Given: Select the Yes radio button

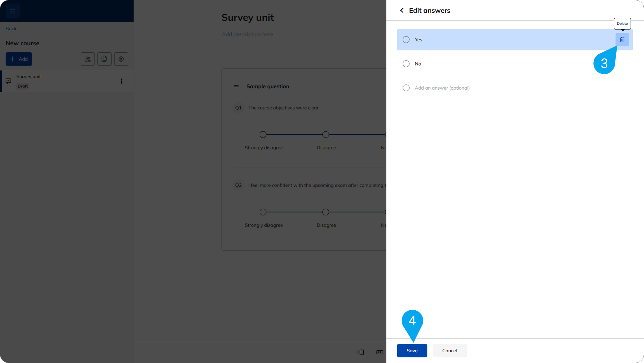Looking at the screenshot, I should pos(406,40).
